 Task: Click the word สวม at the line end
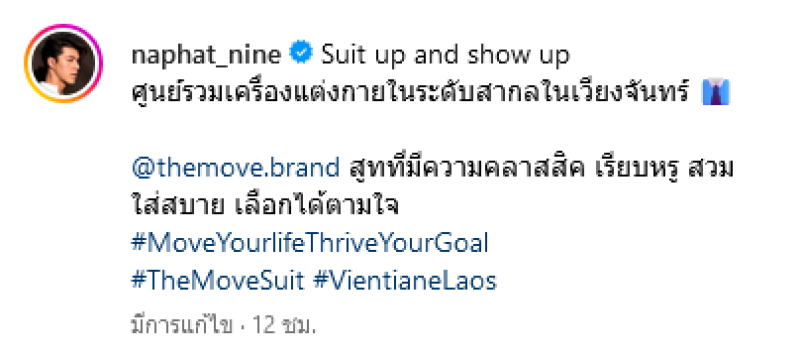click(x=711, y=169)
